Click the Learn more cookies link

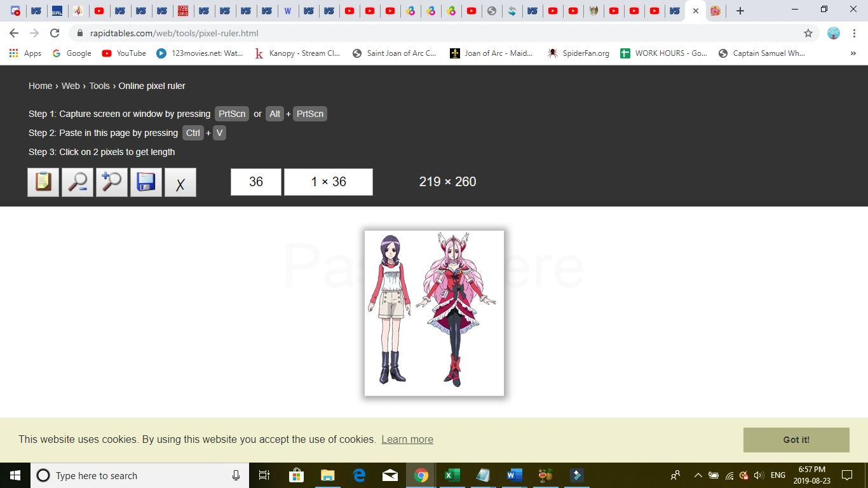pyautogui.click(x=407, y=439)
